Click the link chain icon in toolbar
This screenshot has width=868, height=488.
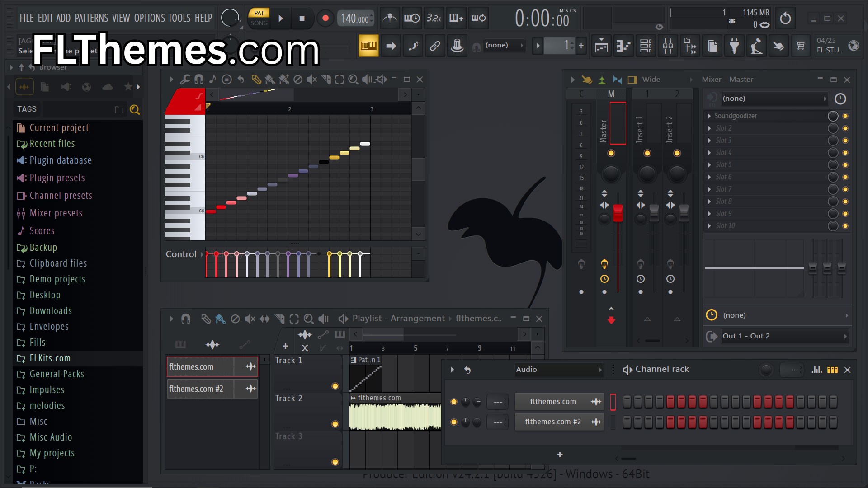435,46
